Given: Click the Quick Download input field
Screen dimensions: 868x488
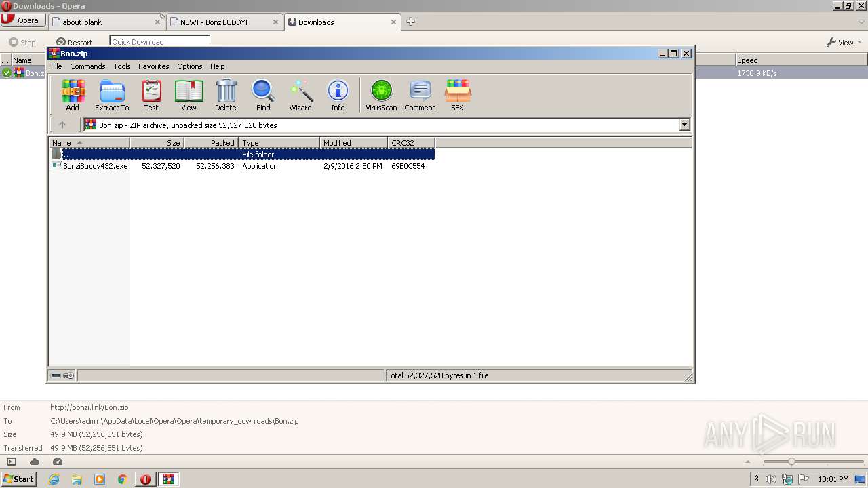Looking at the screenshot, I should [159, 41].
